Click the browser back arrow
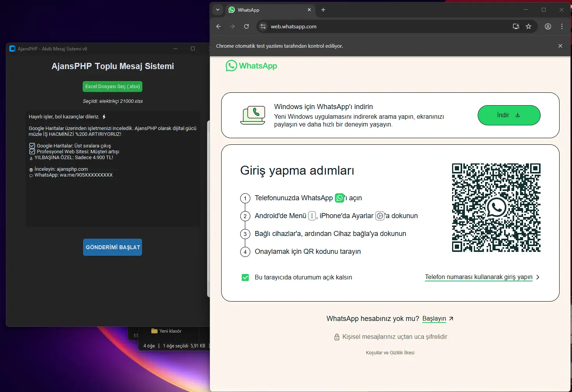The image size is (572, 392). coord(218,26)
